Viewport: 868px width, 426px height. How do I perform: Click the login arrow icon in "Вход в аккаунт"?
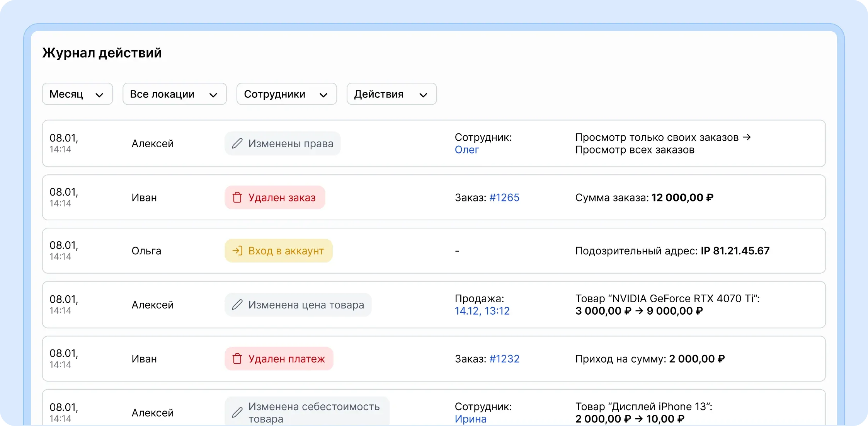pyautogui.click(x=238, y=250)
